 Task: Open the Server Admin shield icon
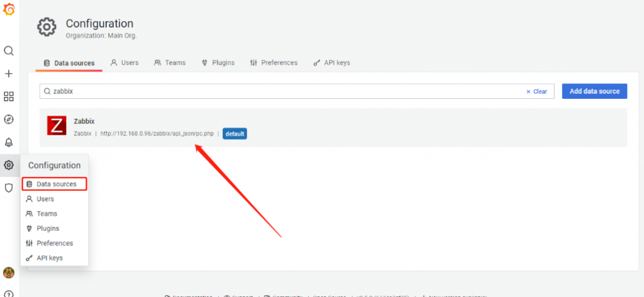tap(9, 188)
